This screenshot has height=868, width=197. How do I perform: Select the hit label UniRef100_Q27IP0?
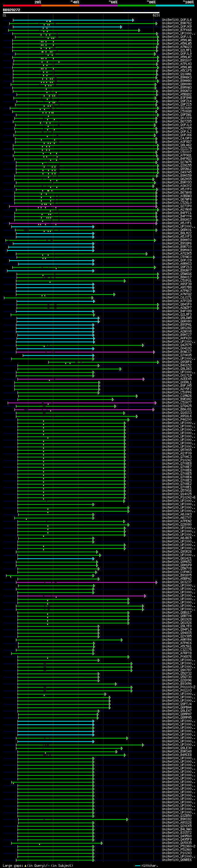(x=177, y=206)
